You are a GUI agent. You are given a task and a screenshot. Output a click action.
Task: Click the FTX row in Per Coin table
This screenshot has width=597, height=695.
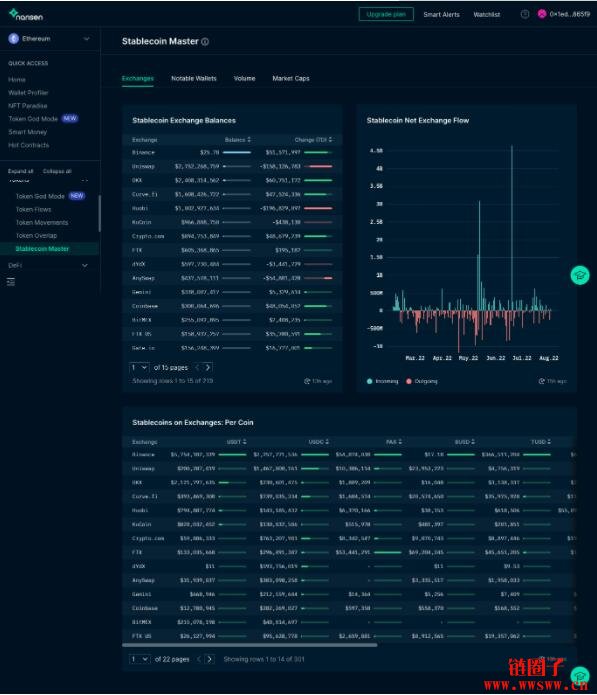pyautogui.click(x=349, y=552)
